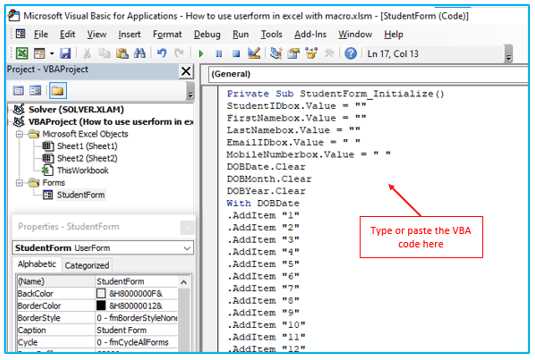
Task: Open the Help menu
Action: [x=394, y=34]
